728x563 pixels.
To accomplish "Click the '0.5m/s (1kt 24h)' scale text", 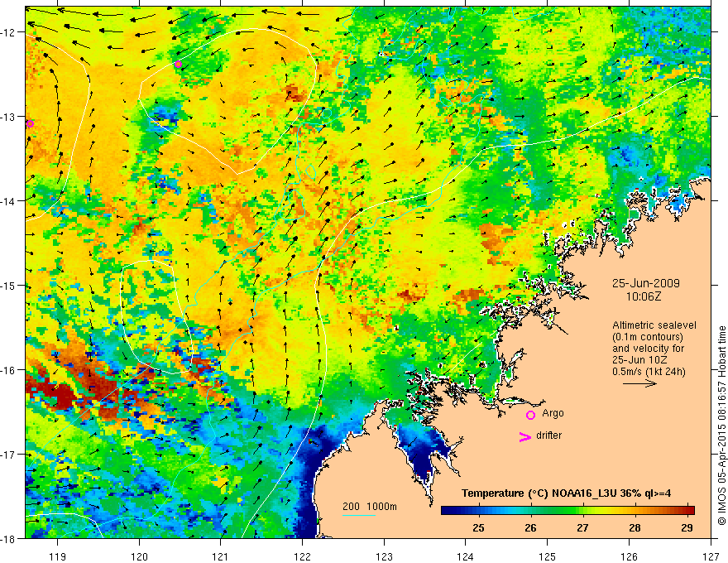I will [x=649, y=371].
